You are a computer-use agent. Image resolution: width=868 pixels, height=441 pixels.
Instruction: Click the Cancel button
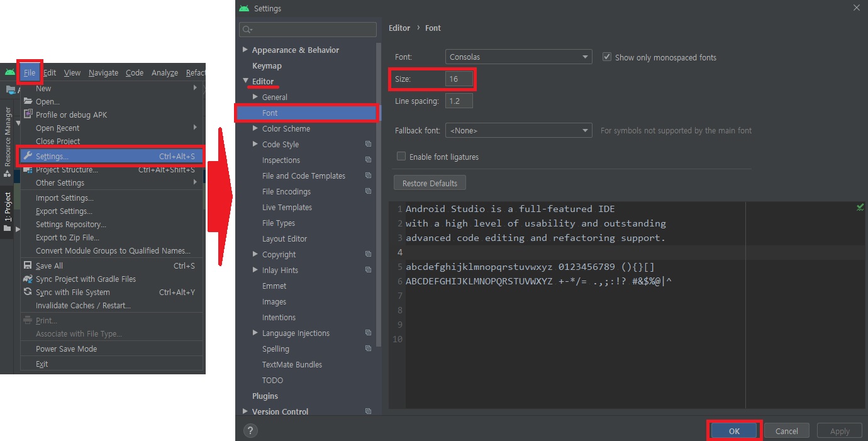coord(787,431)
